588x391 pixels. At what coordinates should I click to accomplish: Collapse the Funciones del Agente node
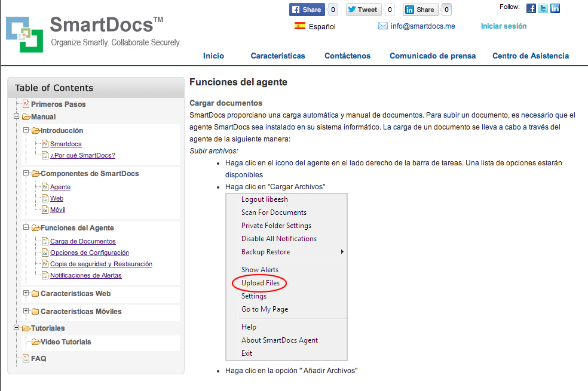coord(26,227)
